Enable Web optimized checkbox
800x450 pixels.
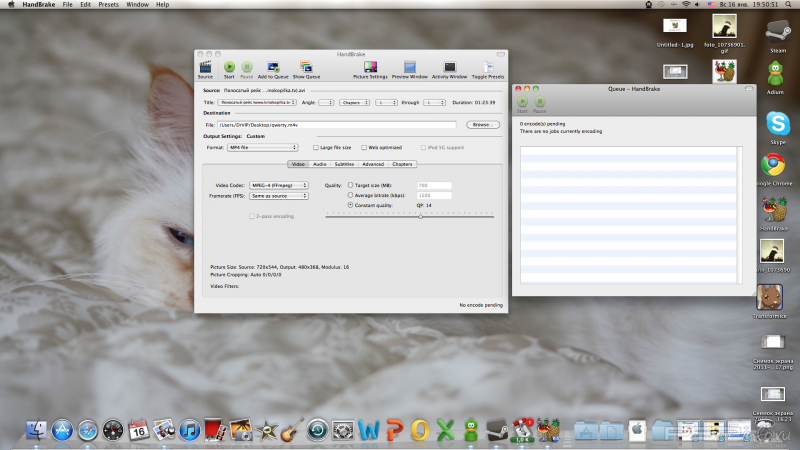pos(364,147)
